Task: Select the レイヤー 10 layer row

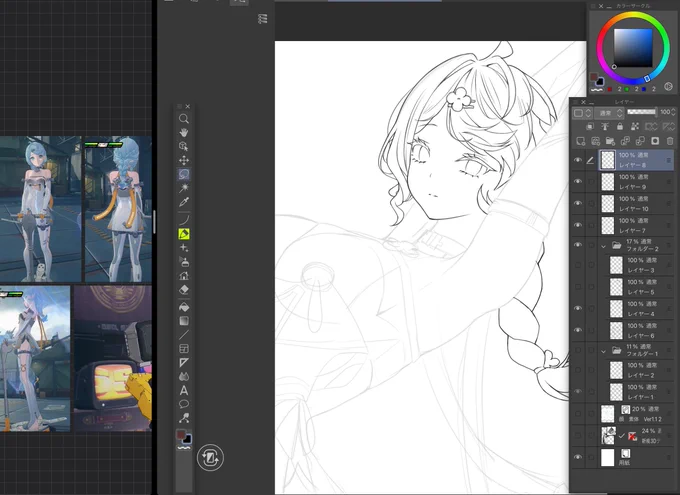Action: pyautogui.click(x=636, y=203)
